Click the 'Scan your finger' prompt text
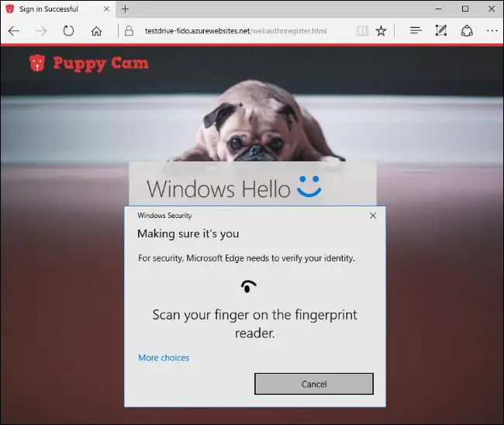 click(x=254, y=323)
